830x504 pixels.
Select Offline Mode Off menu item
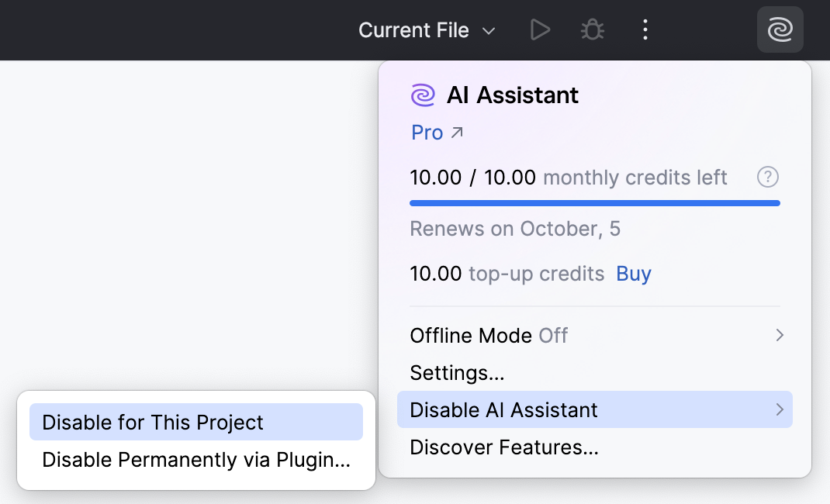(x=594, y=335)
